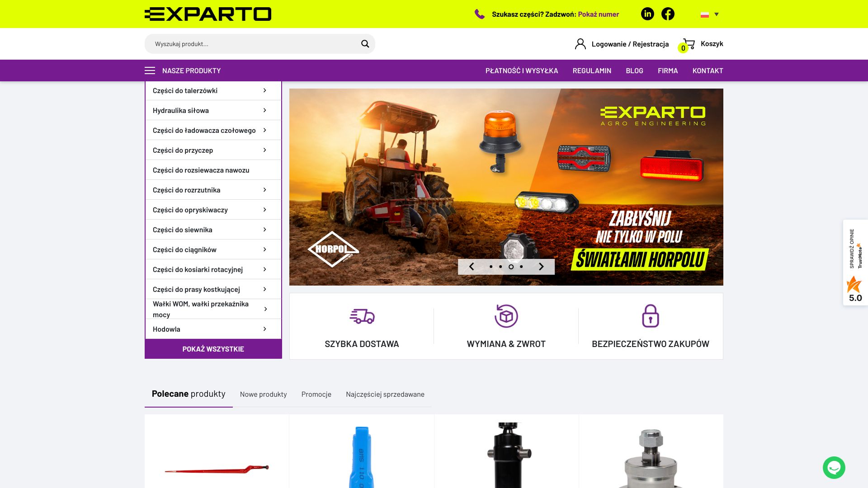Go to next banner slide arrow

[x=541, y=267]
